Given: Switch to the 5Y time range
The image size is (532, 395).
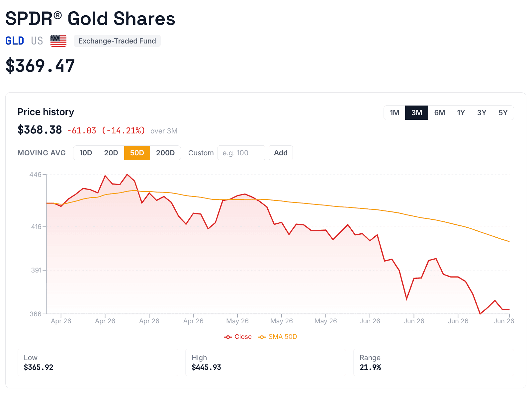Looking at the screenshot, I should click(503, 113).
